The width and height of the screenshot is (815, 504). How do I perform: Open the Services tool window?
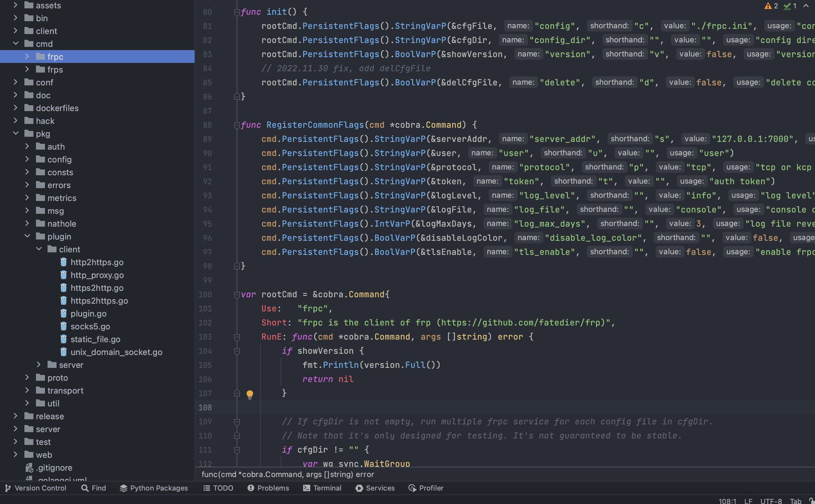pyautogui.click(x=375, y=488)
